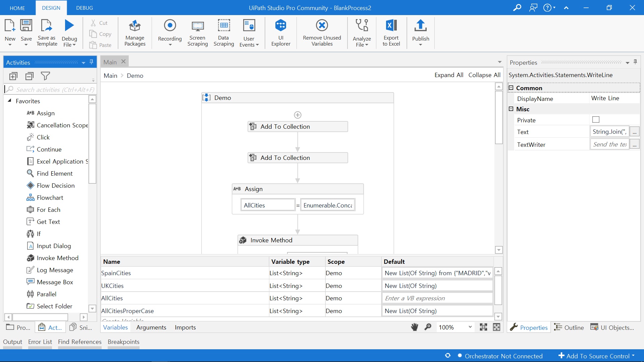Click fit to screen icon
Image resolution: width=644 pixels, height=362 pixels.
coord(483,327)
